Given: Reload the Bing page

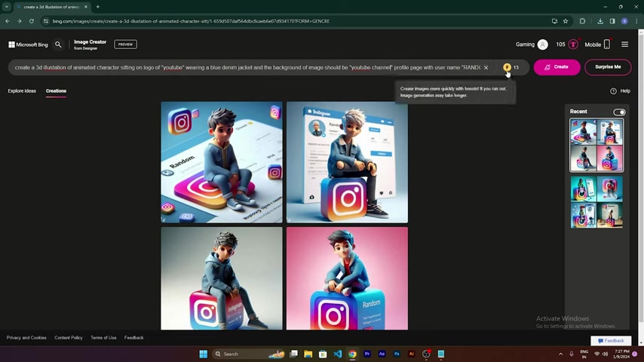Looking at the screenshot, I should [x=31, y=21].
